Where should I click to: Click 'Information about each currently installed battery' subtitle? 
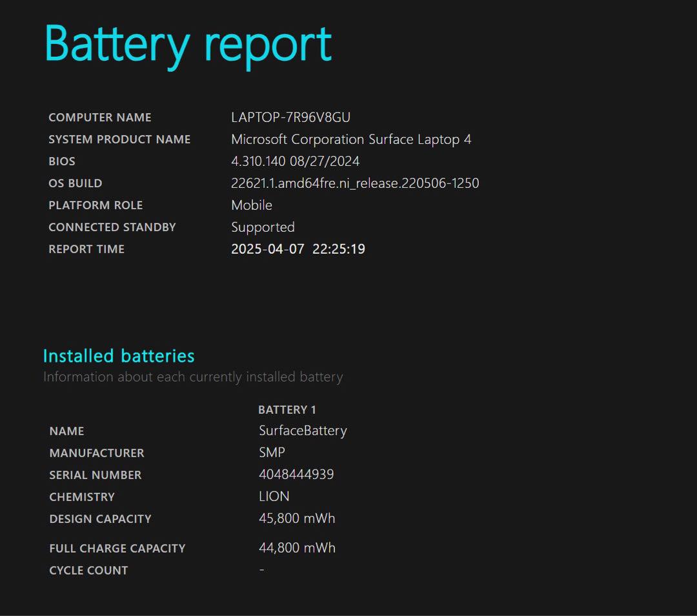[x=193, y=377]
